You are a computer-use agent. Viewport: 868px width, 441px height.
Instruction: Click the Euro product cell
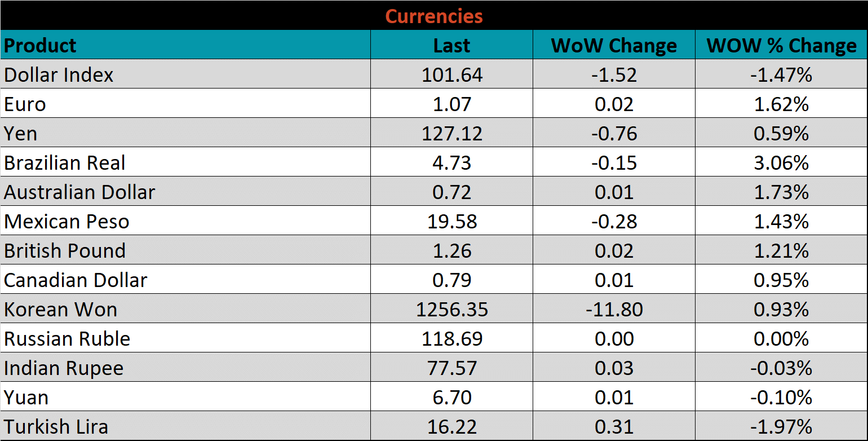[25, 104]
